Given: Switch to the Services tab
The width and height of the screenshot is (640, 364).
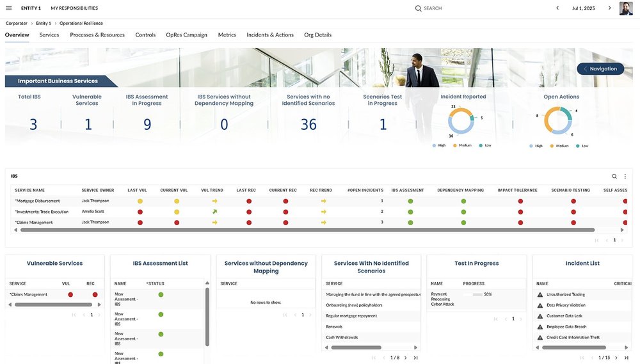Looking at the screenshot, I should click(49, 35).
